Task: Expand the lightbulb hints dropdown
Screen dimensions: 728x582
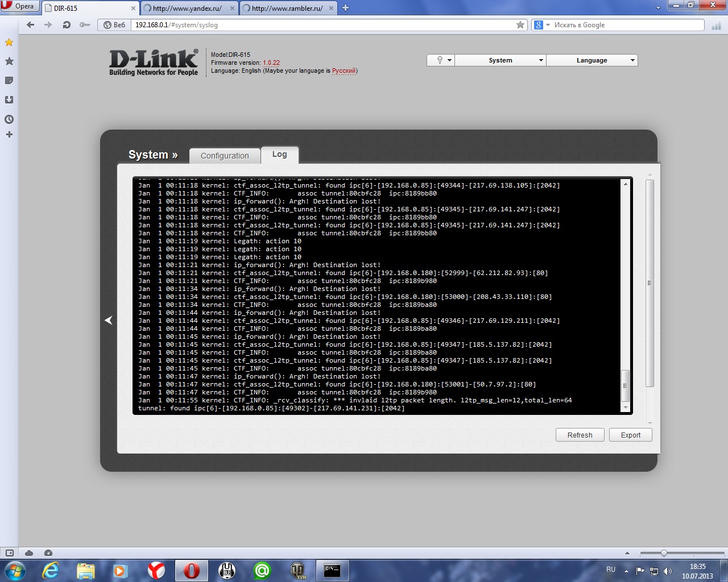Action: tap(441, 60)
